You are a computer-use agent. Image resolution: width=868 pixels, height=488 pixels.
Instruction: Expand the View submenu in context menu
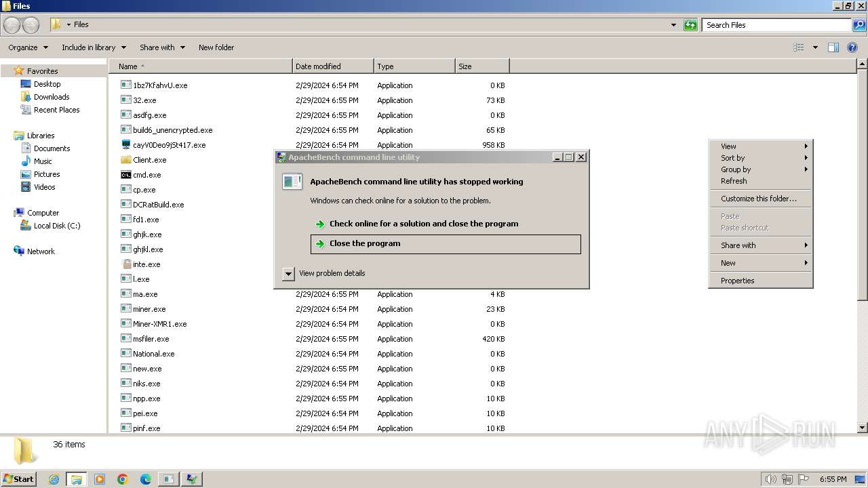761,146
